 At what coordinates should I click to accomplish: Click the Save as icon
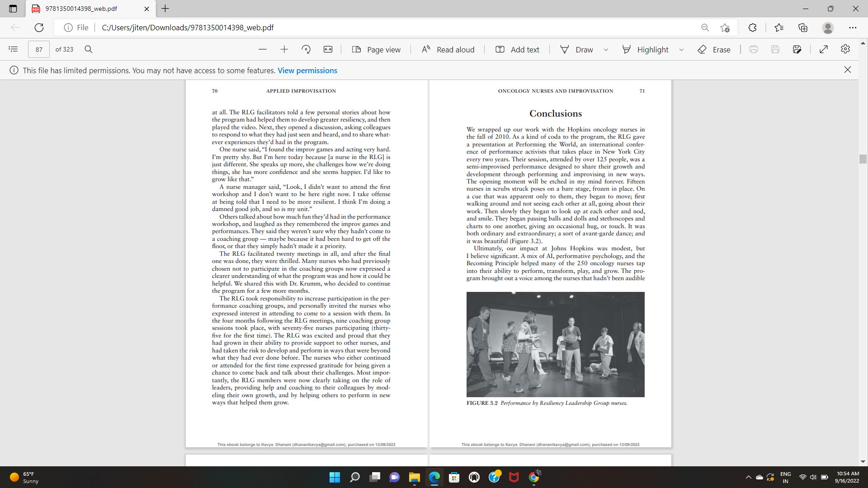pyautogui.click(x=797, y=49)
